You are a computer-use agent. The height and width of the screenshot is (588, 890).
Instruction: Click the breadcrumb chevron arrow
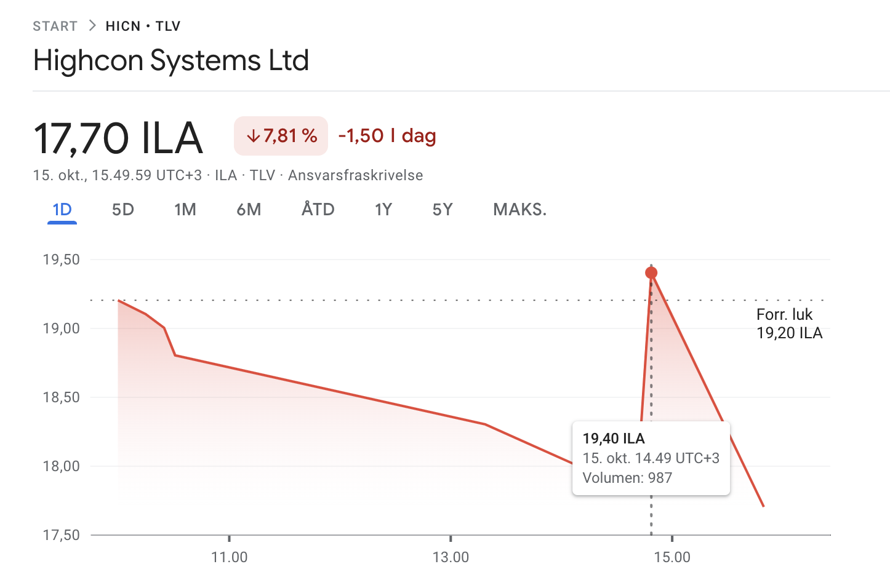pyautogui.click(x=92, y=25)
